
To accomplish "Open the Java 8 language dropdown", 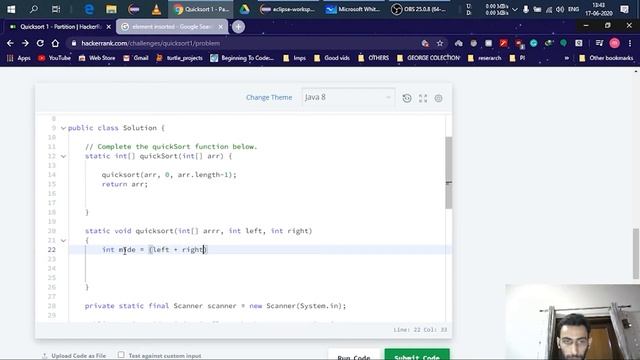I will 348,98.
